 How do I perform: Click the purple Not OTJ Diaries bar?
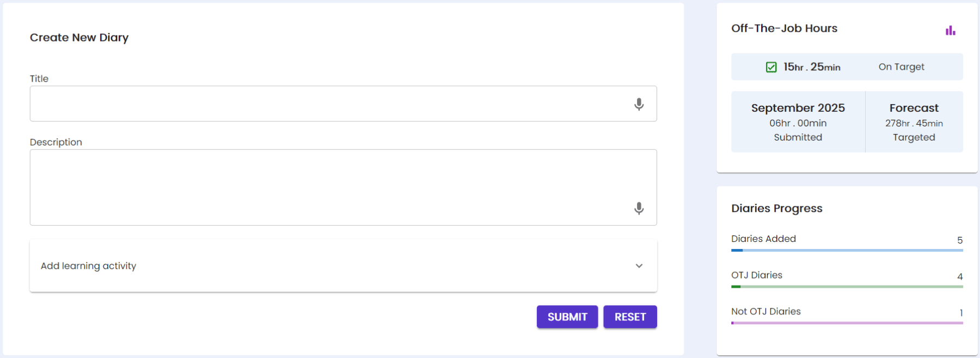847,323
